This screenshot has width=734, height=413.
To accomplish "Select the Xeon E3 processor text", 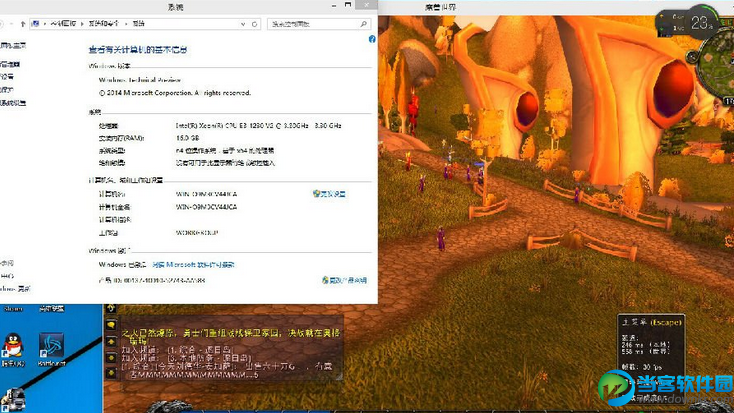I will click(x=258, y=125).
